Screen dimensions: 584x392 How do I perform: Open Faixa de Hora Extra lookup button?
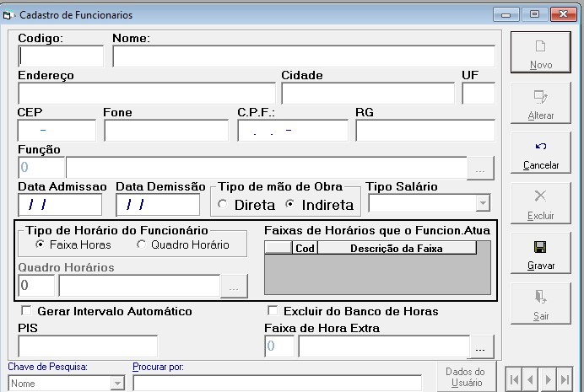tap(482, 346)
